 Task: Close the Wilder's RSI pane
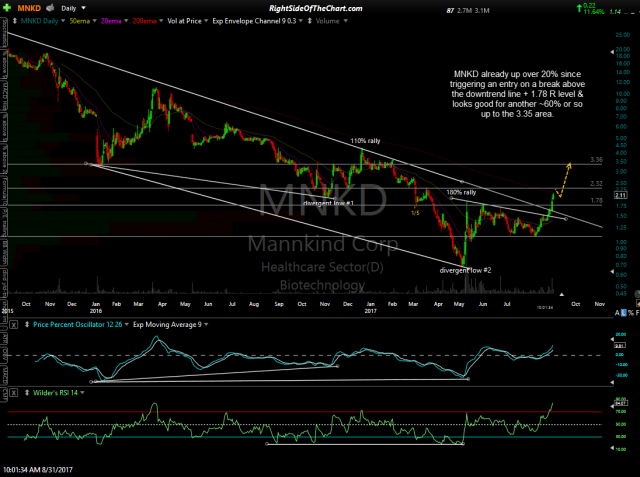pos(13,393)
